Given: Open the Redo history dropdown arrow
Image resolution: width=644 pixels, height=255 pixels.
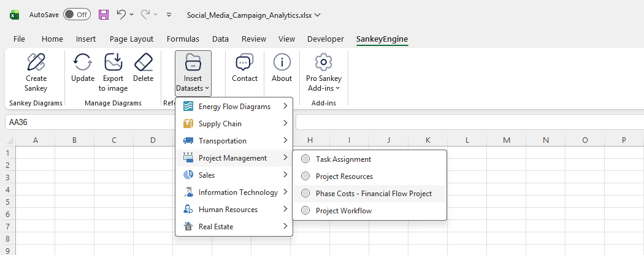Looking at the screenshot, I should (x=156, y=15).
